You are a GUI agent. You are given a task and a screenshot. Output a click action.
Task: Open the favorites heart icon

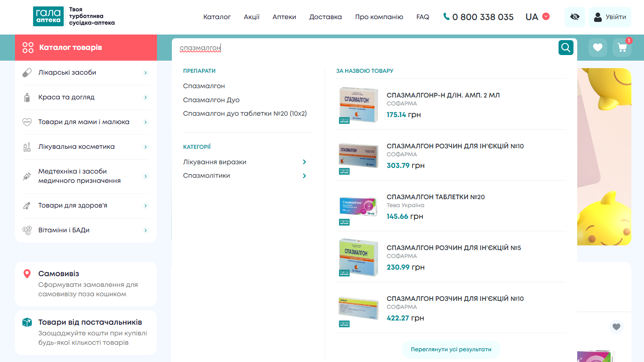598,48
